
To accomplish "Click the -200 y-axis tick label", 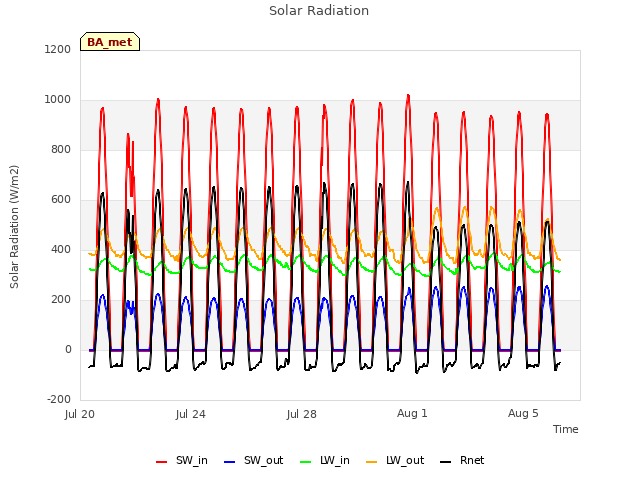I will pyautogui.click(x=59, y=400).
